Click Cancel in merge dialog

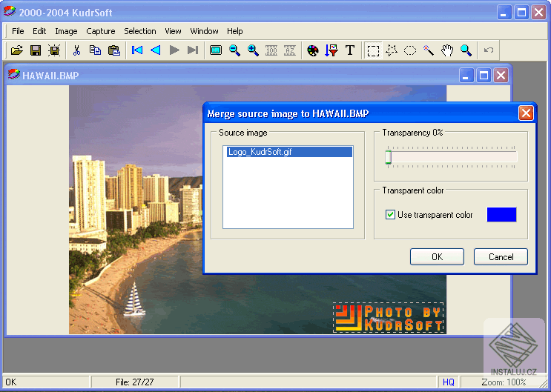point(501,257)
